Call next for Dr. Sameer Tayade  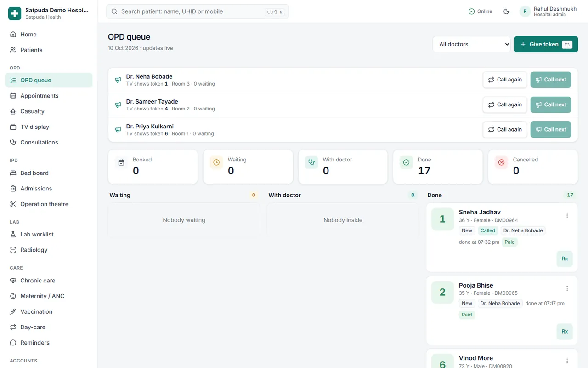click(x=551, y=104)
